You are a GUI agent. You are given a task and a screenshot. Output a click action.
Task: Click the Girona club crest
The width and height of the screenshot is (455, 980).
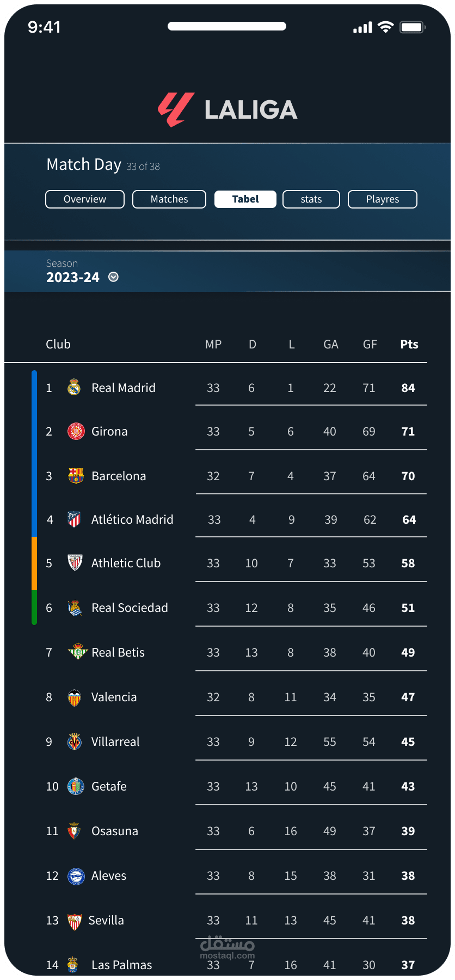(76, 431)
